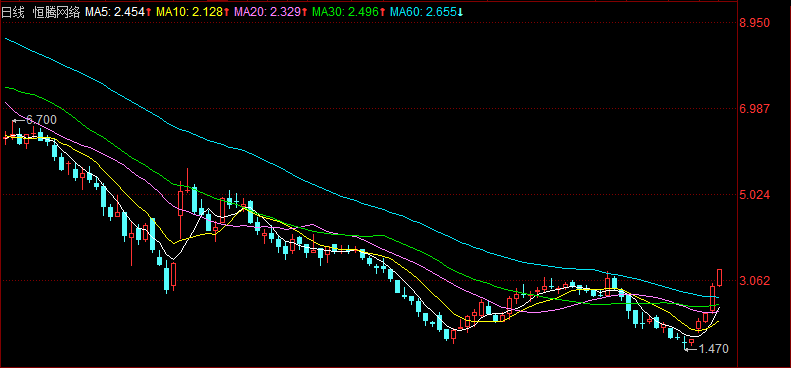Click the last red candlestick on the right
Image resolution: width=791 pixels, height=368 pixels.
click(x=720, y=277)
